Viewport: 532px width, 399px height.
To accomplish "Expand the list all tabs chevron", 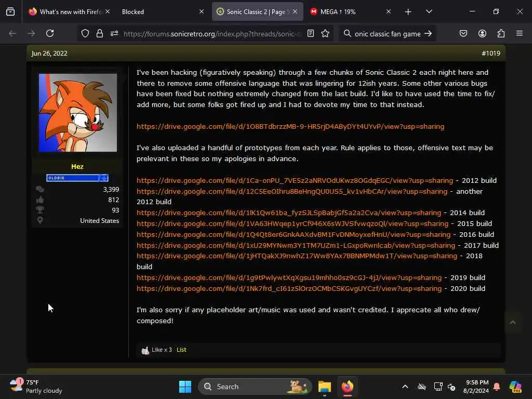I will [x=429, y=11].
